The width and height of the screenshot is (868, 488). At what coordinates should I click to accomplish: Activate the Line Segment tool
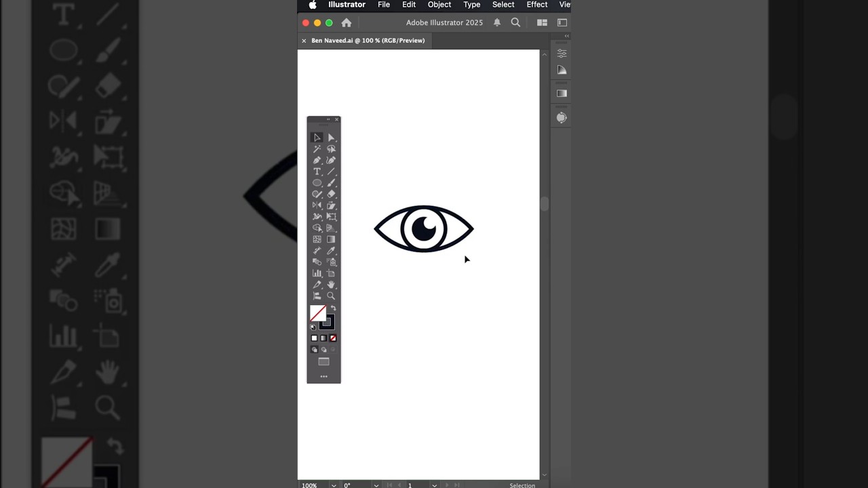click(x=331, y=171)
